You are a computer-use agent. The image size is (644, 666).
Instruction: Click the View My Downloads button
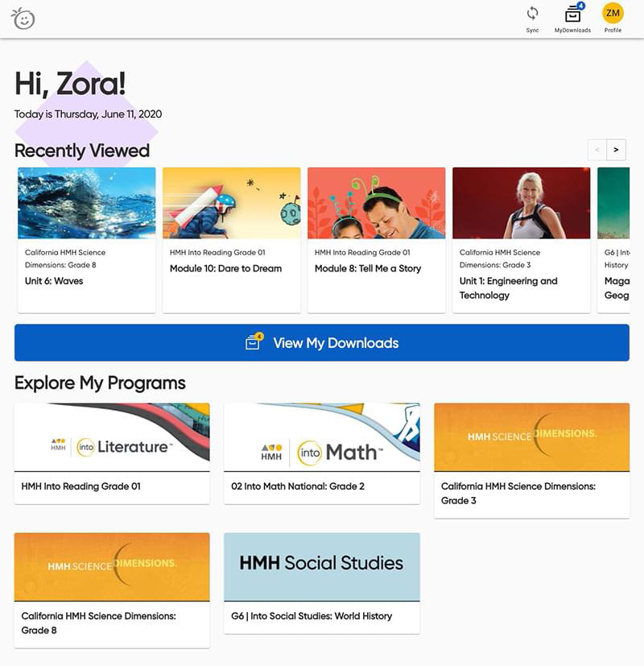[322, 343]
